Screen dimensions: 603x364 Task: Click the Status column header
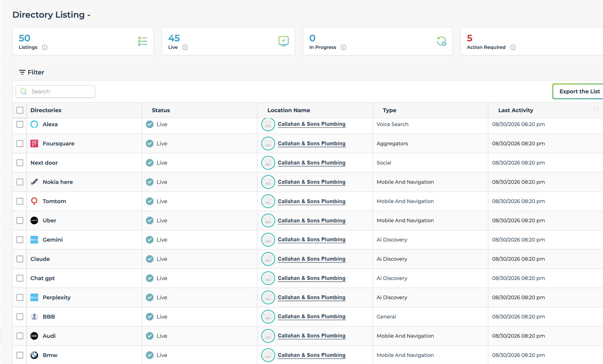161,110
